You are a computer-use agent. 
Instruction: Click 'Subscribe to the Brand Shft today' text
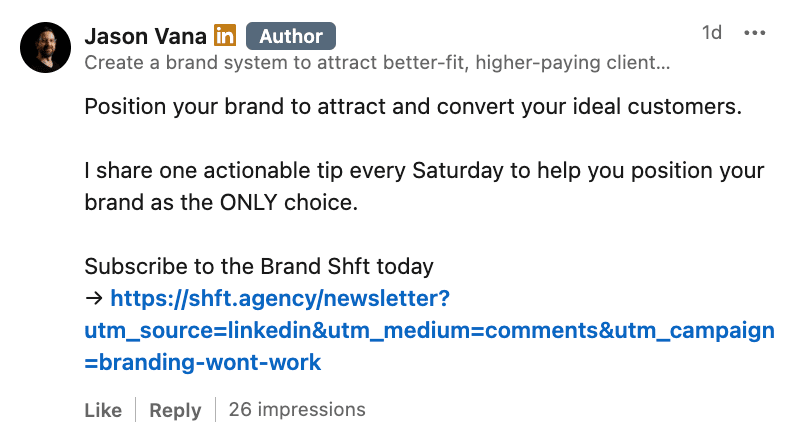[259, 267]
